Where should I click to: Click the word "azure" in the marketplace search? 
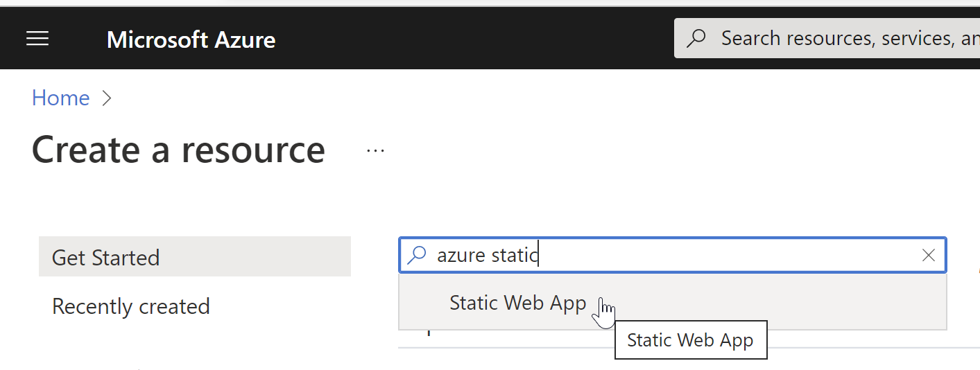click(461, 256)
